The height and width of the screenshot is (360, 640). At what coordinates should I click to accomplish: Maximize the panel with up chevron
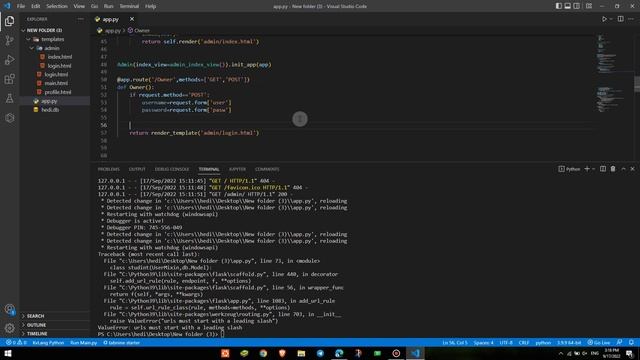(623, 169)
